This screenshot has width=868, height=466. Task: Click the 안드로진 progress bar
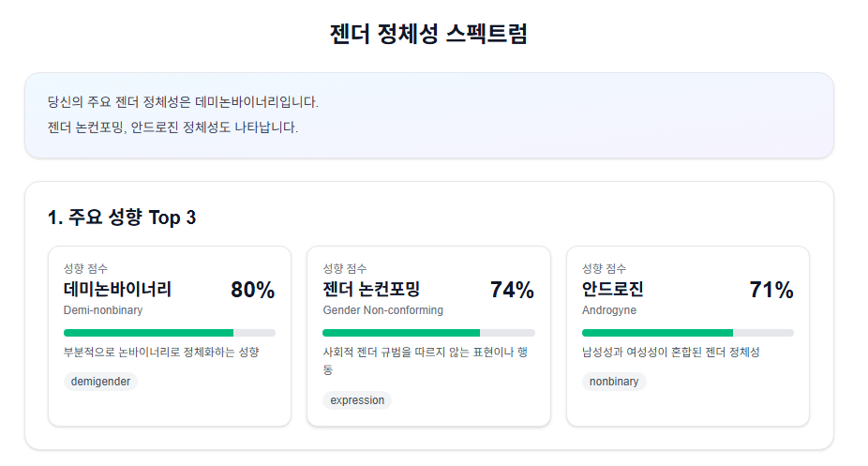(x=687, y=333)
